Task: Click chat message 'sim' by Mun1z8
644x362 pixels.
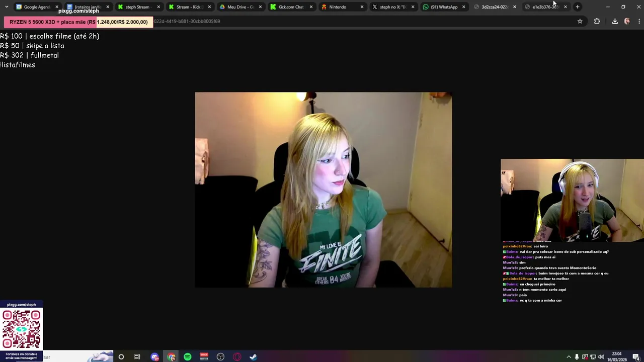Action: tap(522, 262)
